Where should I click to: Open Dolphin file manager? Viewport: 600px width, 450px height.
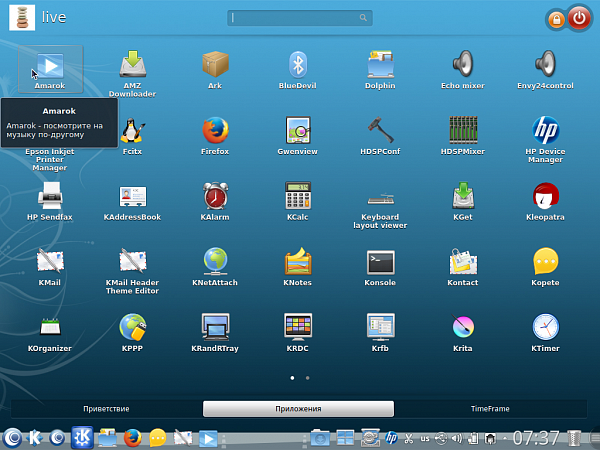coord(380,70)
